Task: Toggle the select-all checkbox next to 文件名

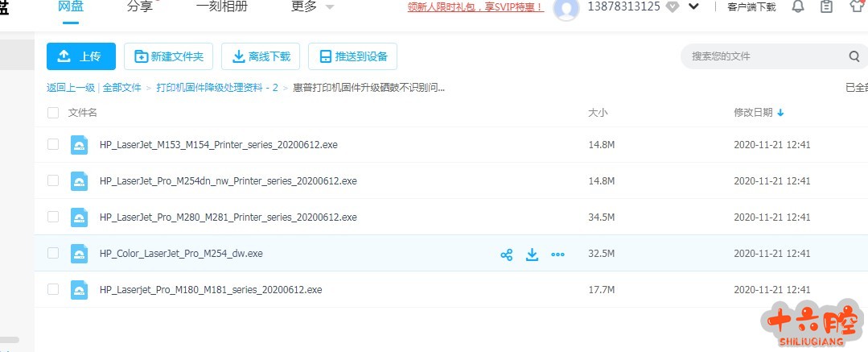Action: (53, 113)
